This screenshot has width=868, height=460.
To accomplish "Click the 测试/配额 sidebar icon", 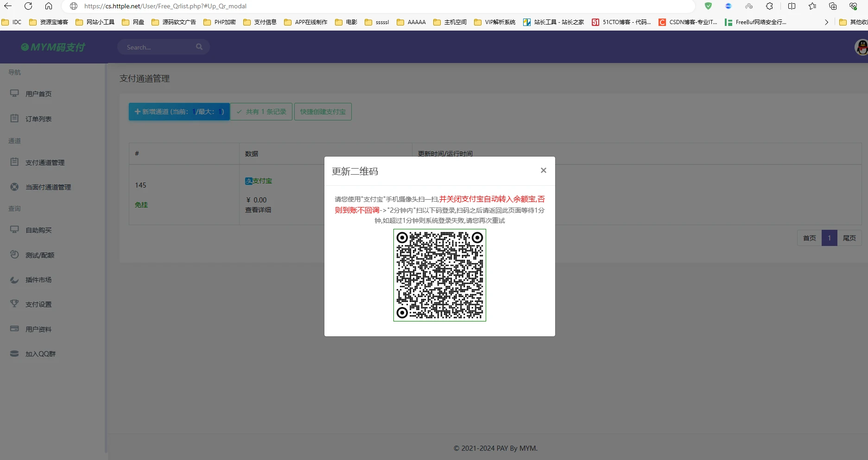I will click(15, 255).
